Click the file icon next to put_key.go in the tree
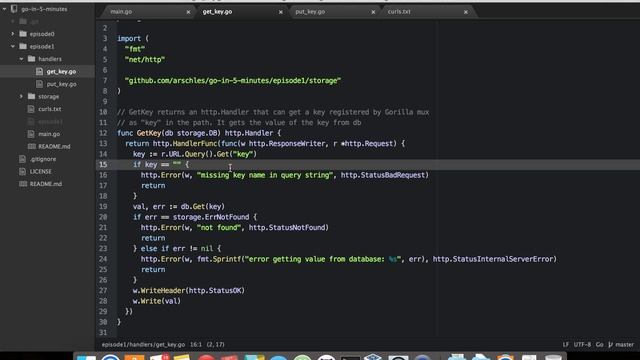The height and width of the screenshot is (360, 640). [x=39, y=84]
